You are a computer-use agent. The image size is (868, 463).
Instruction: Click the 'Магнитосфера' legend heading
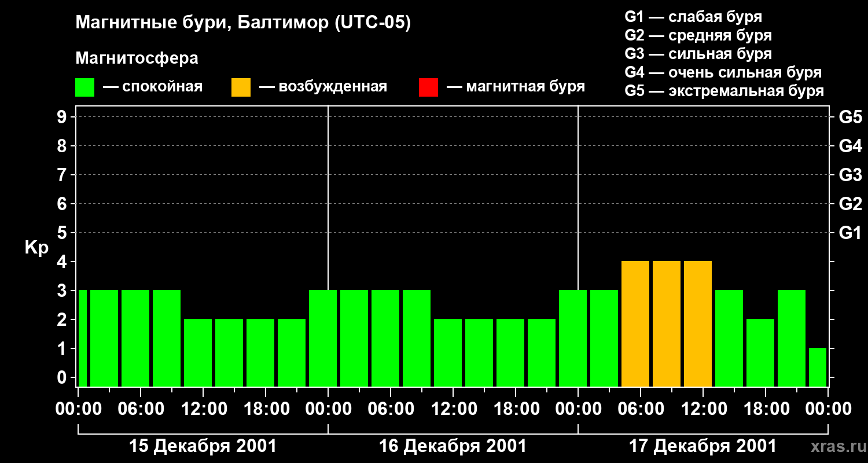click(x=137, y=58)
